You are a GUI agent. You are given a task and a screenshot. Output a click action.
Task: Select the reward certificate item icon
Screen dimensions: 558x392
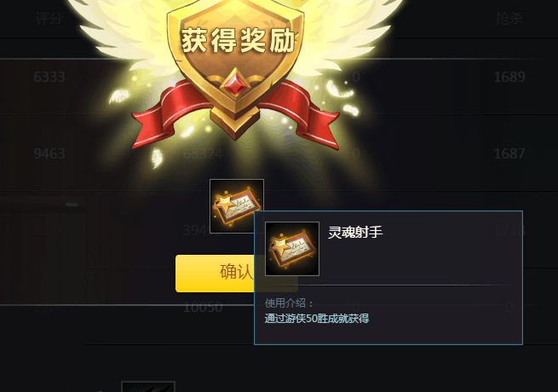(237, 206)
